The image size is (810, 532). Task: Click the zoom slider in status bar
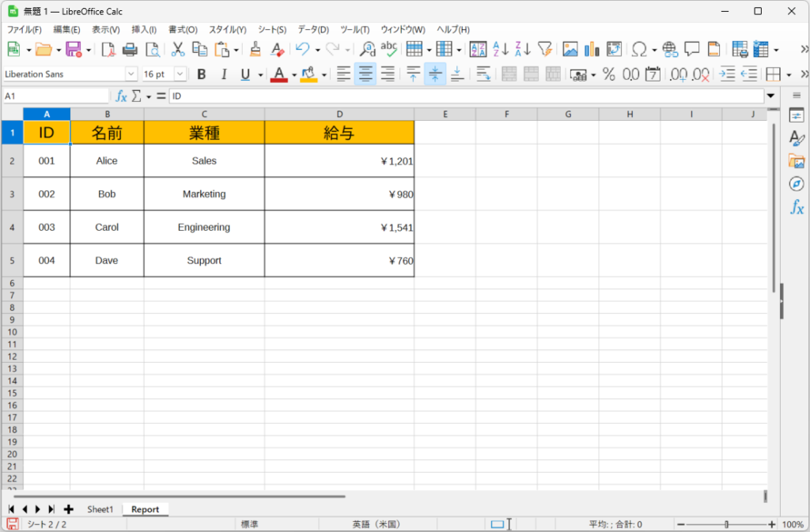(x=726, y=524)
